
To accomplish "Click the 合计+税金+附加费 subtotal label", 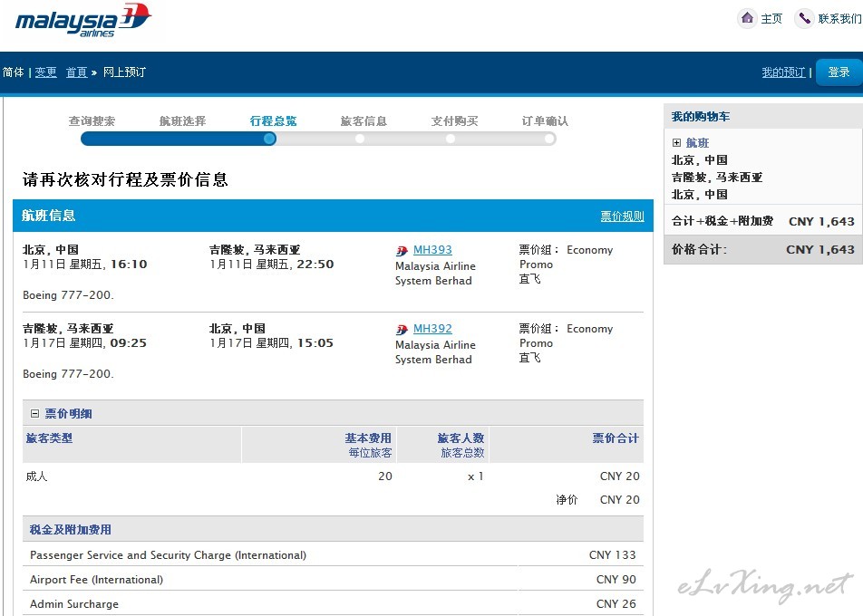I will click(722, 221).
